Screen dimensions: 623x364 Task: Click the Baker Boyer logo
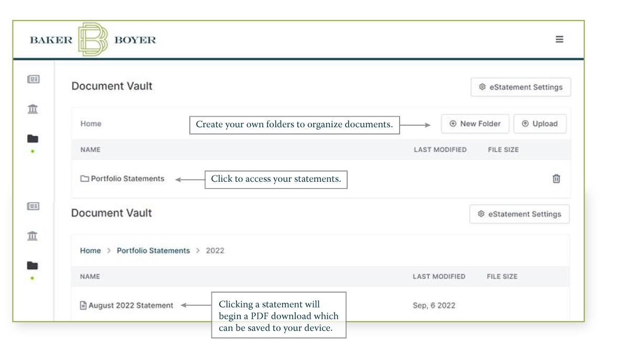93,40
